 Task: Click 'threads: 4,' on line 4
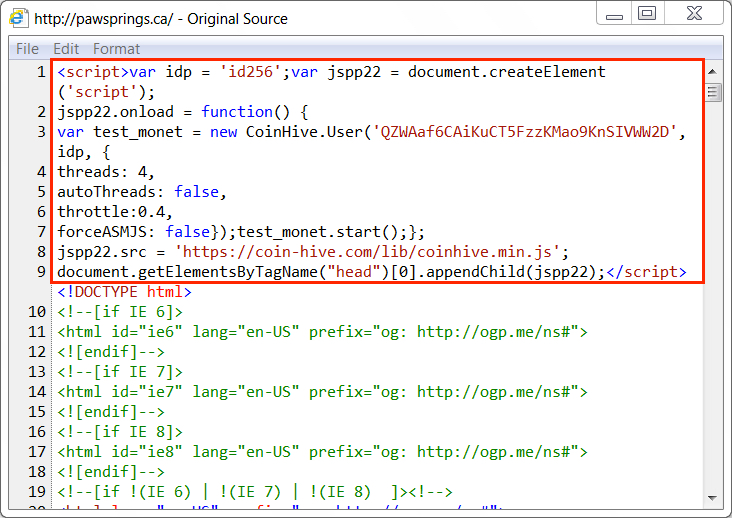(106, 172)
